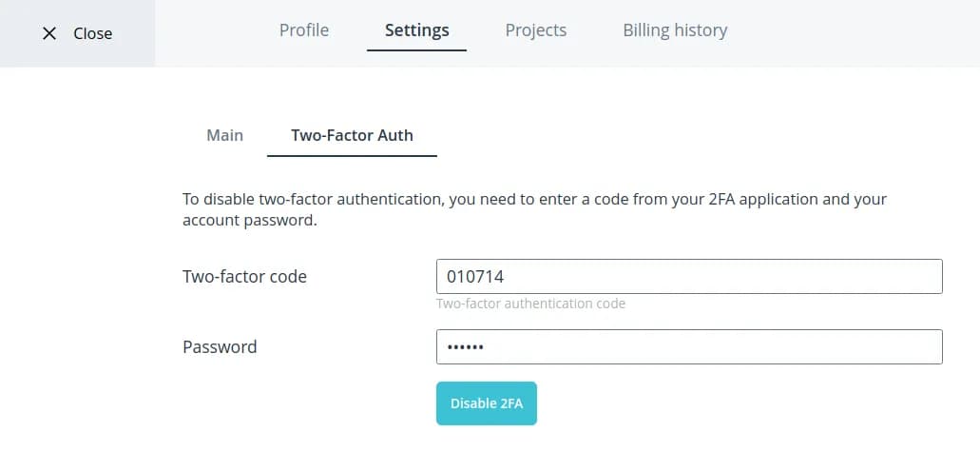Focus the Two-factor code input field
Viewport: 980px width, 471px height.
click(688, 277)
